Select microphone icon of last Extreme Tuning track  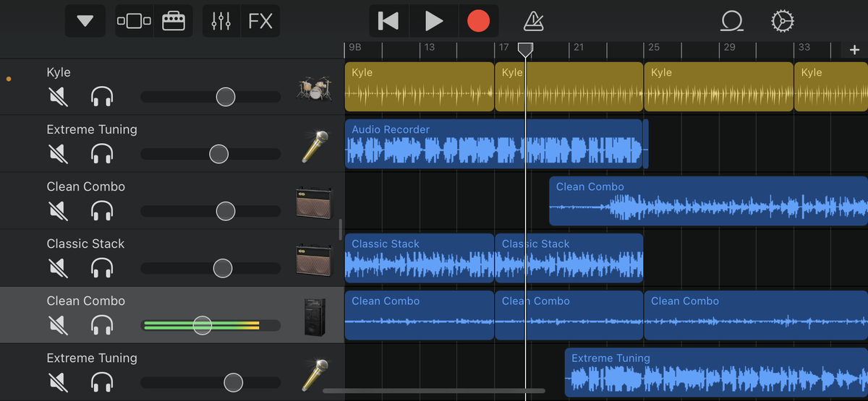315,375
